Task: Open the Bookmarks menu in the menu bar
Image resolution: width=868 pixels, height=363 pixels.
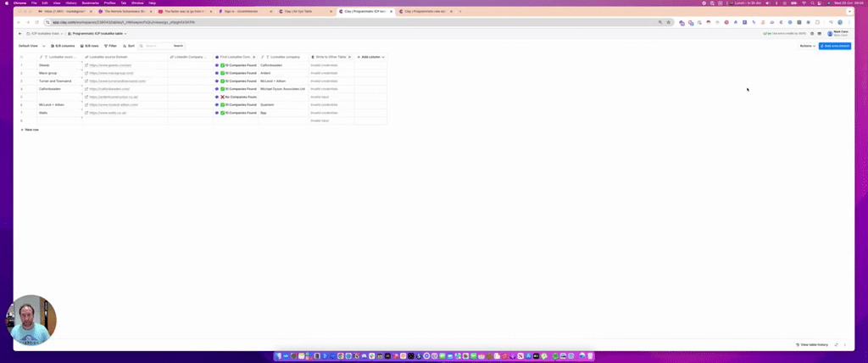Action: click(88, 3)
